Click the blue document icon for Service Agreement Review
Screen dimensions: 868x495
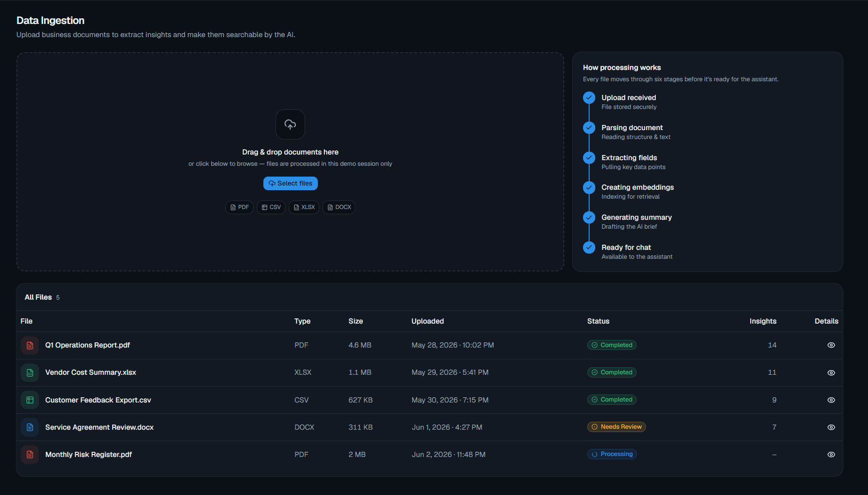(30, 427)
